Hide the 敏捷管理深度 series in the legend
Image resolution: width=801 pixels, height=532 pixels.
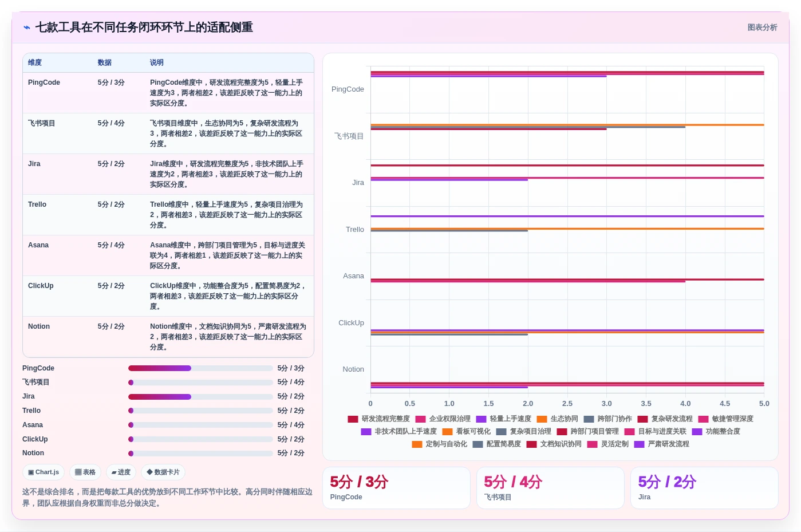coord(725,419)
